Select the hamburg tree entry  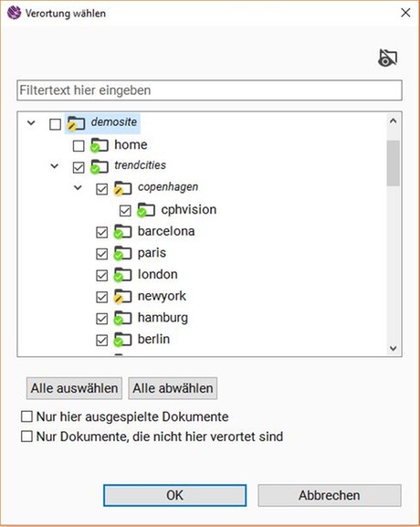[x=163, y=318]
